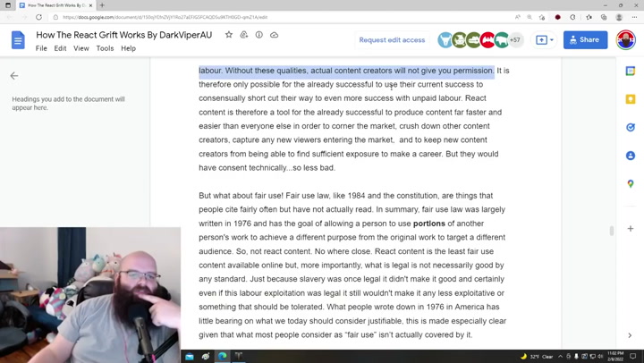Screen dimensions: 644x363
Task: Click Request edit access
Action: click(392, 40)
